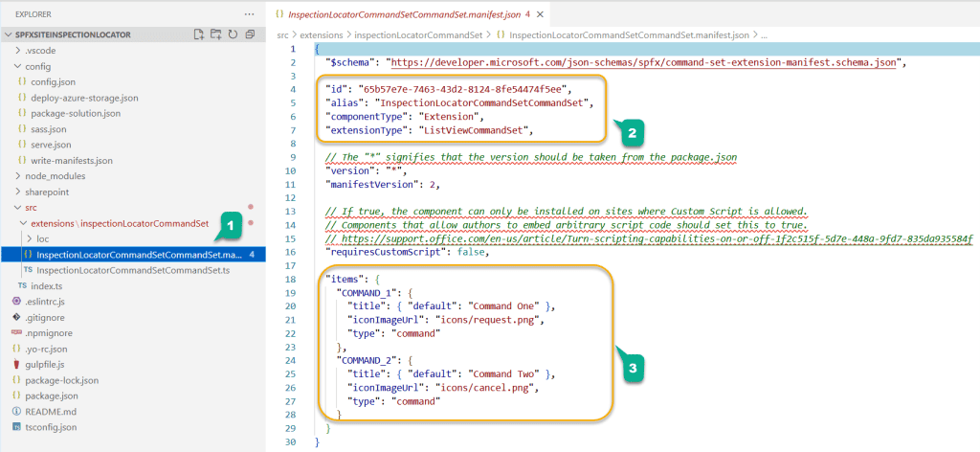Open package-lock.json file
980x452 pixels.
pos(62,380)
